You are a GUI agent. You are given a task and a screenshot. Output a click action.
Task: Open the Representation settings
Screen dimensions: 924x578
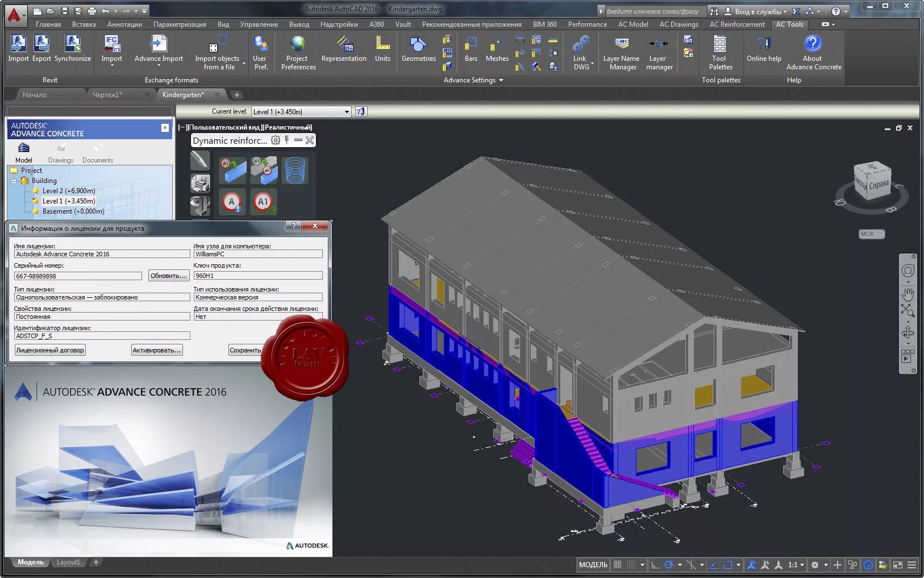(344, 48)
